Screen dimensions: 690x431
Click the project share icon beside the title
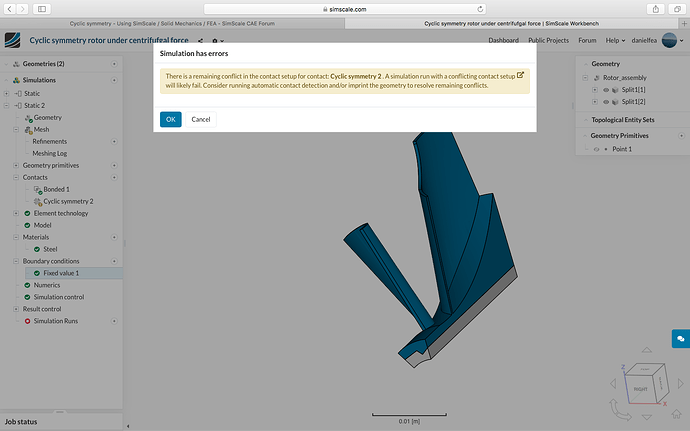[200, 41]
